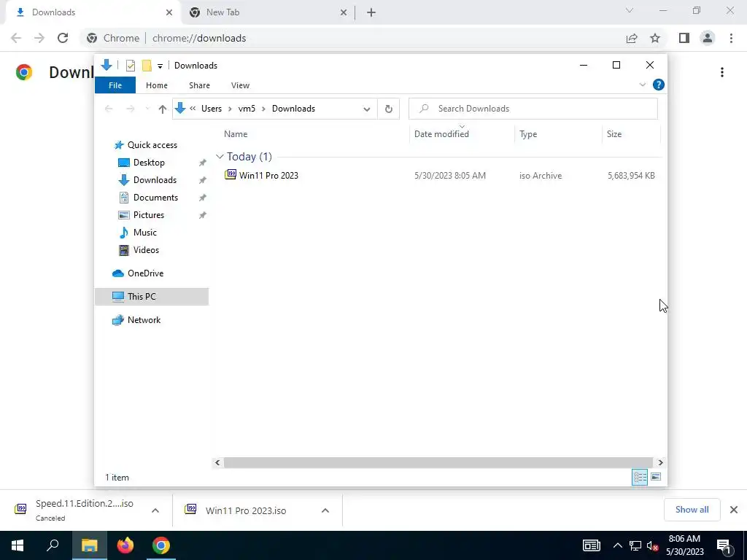This screenshot has height=560, width=747.
Task: Open OneDrive in navigation pane
Action: 146,273
